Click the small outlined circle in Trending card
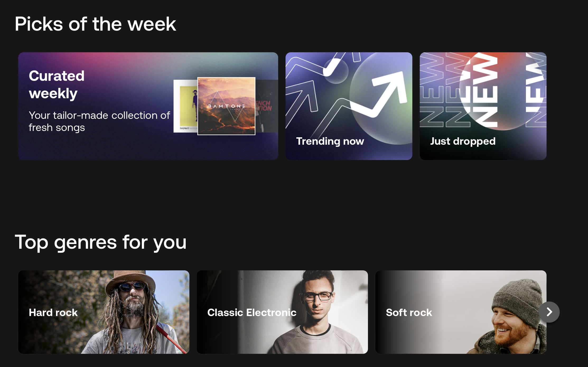The image size is (588, 367). pyautogui.click(x=336, y=71)
